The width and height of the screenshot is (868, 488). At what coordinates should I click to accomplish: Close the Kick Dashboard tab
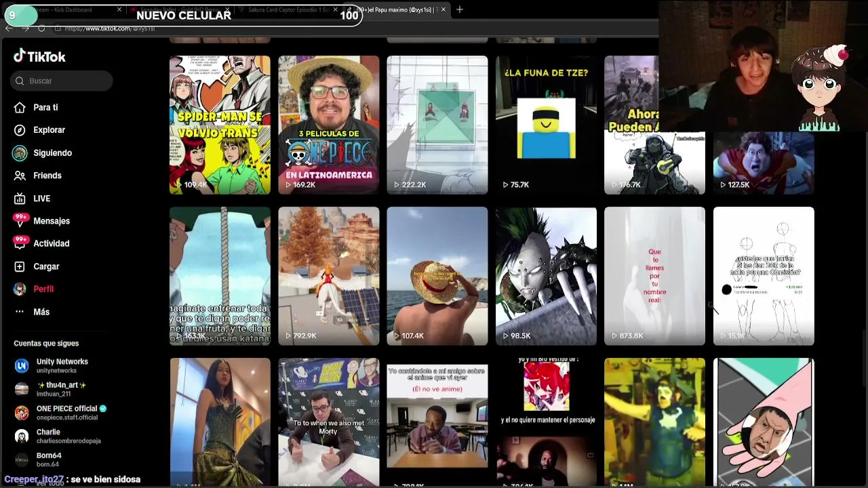pos(119,9)
